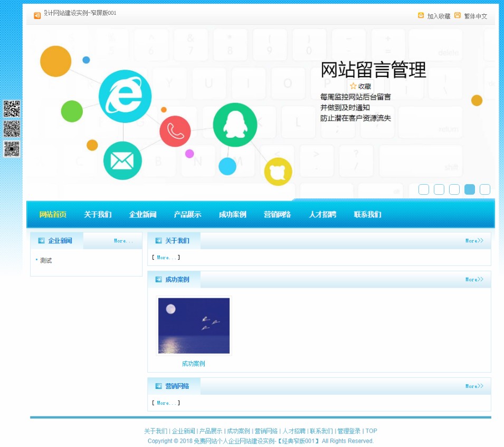The image size is (504, 447).
Task: Click the bottom QR code
Action: pos(12,149)
